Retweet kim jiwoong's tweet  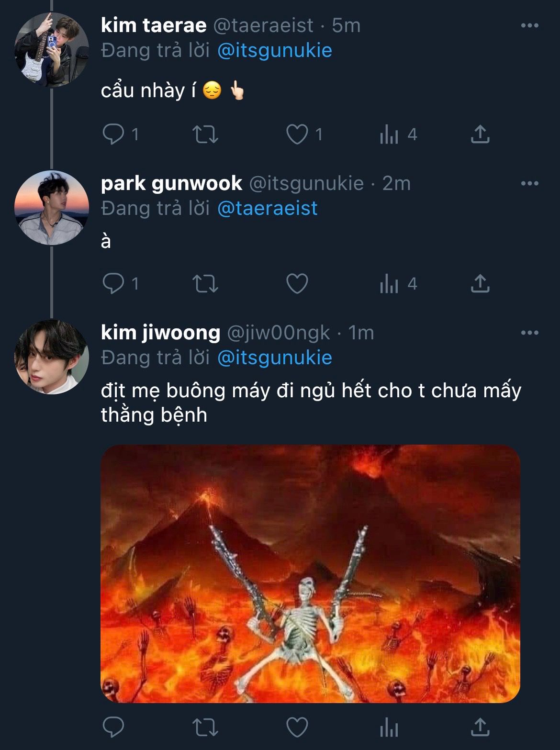click(x=205, y=728)
